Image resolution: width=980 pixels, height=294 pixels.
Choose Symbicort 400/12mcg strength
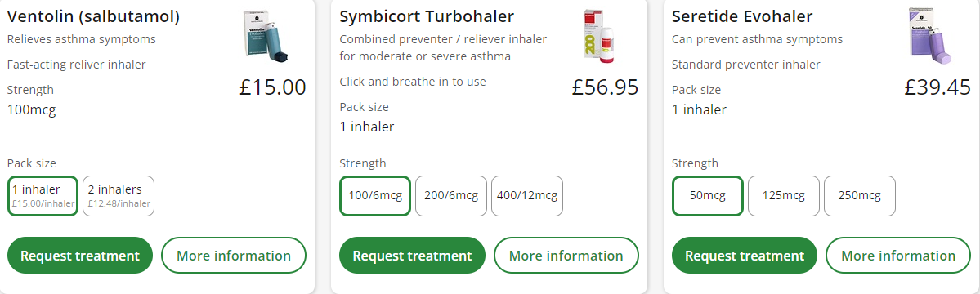click(x=527, y=196)
